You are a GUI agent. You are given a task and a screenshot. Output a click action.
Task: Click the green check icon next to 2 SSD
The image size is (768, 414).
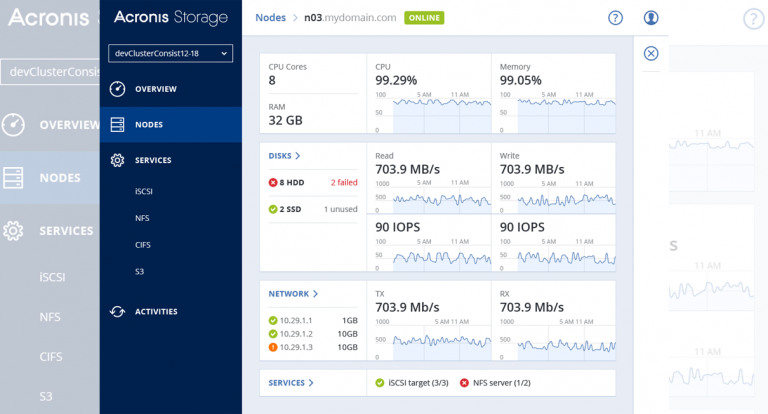(x=273, y=209)
